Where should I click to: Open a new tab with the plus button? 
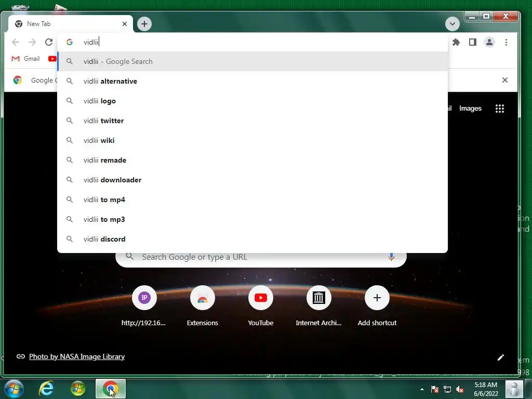pyautogui.click(x=144, y=24)
